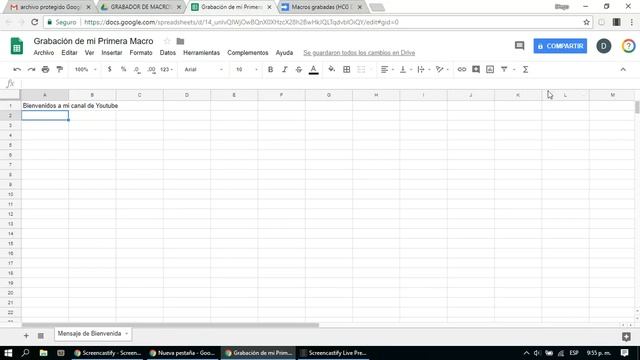Format as percent icon

(123, 69)
